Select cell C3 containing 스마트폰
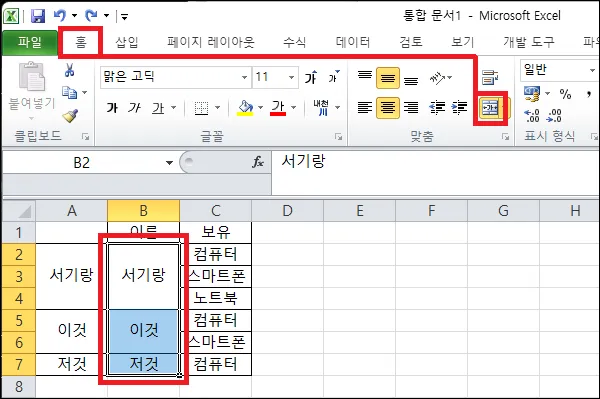This screenshot has width=600, height=399. (x=216, y=277)
